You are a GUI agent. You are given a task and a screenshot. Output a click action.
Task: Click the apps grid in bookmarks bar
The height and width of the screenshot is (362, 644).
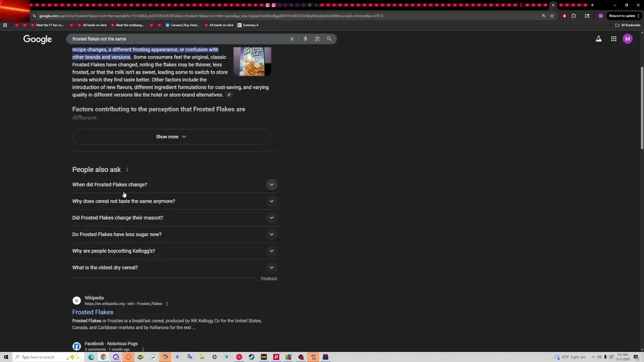[5, 25]
